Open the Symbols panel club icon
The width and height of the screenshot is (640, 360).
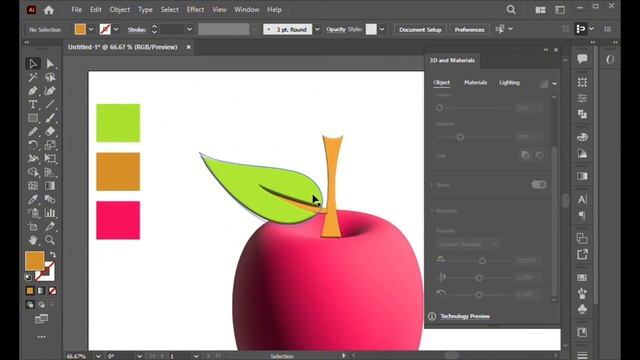click(x=582, y=309)
